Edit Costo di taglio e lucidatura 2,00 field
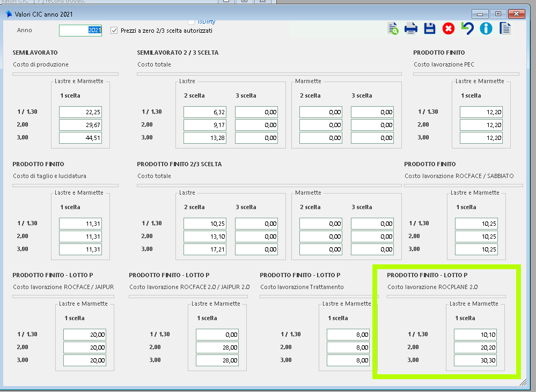This screenshot has width=536, height=392. (80, 236)
